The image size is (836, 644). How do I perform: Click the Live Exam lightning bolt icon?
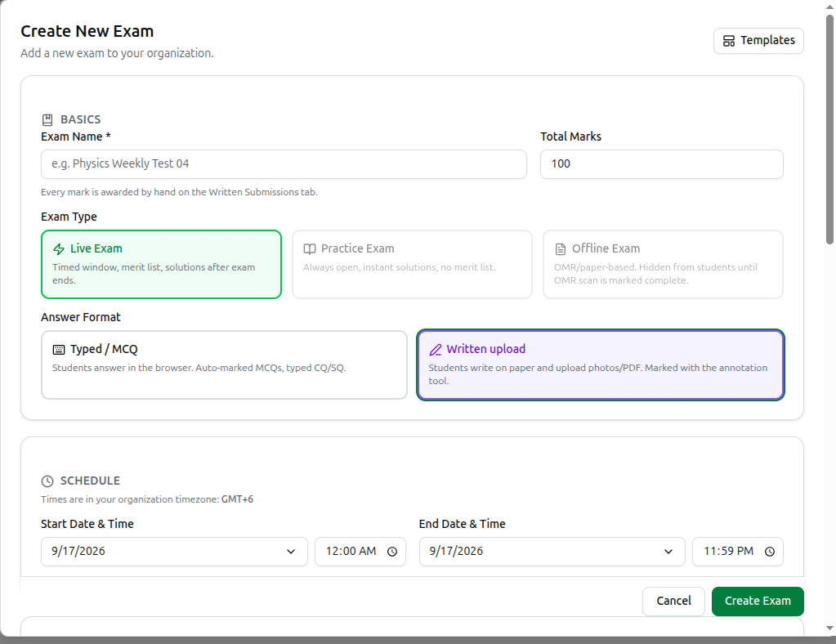click(x=59, y=249)
